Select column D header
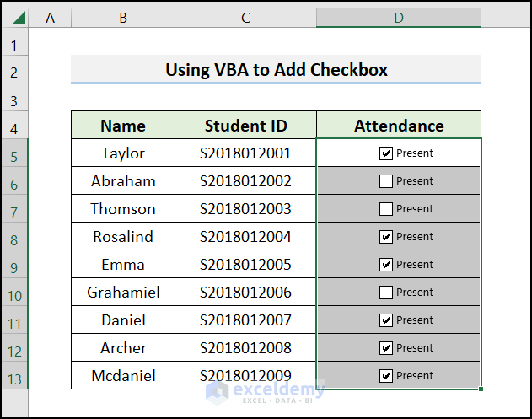Image resolution: width=532 pixels, height=419 pixels. (399, 18)
